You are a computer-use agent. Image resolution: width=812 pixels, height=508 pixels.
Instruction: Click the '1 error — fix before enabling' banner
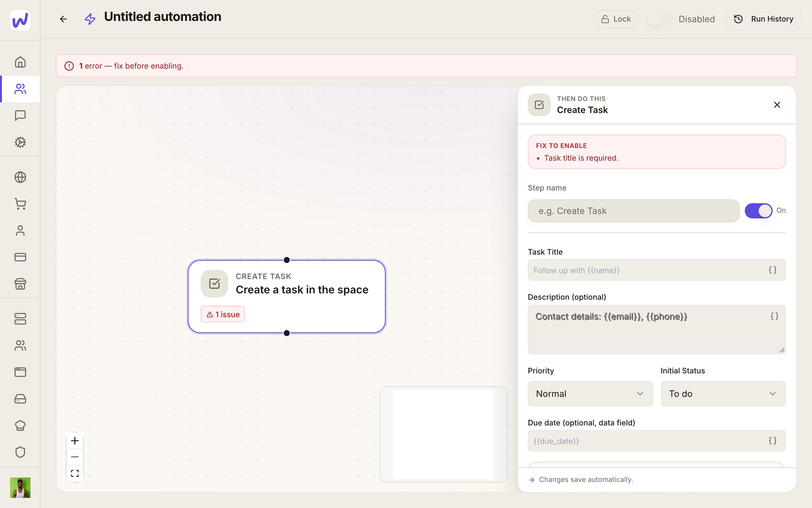pos(426,66)
